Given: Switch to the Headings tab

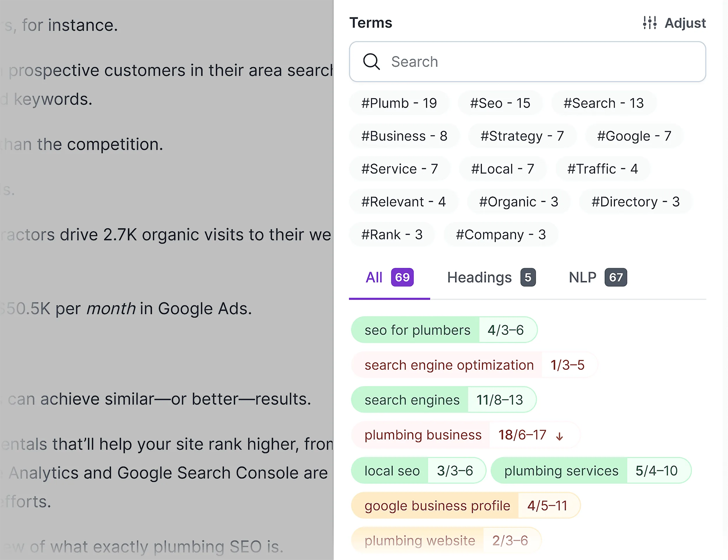Looking at the screenshot, I should click(x=479, y=277).
